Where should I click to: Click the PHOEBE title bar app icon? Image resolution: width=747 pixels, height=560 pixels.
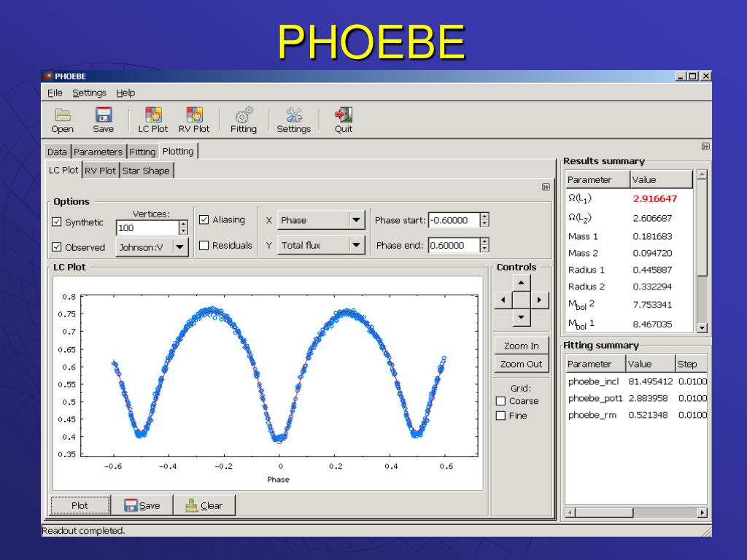pos(47,76)
